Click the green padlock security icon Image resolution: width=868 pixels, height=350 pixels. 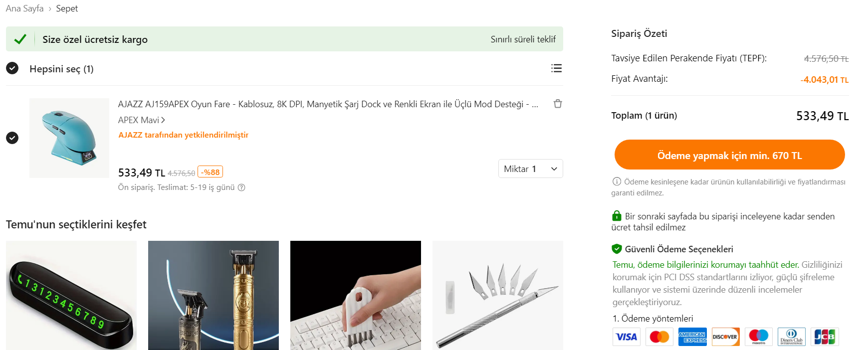617,216
